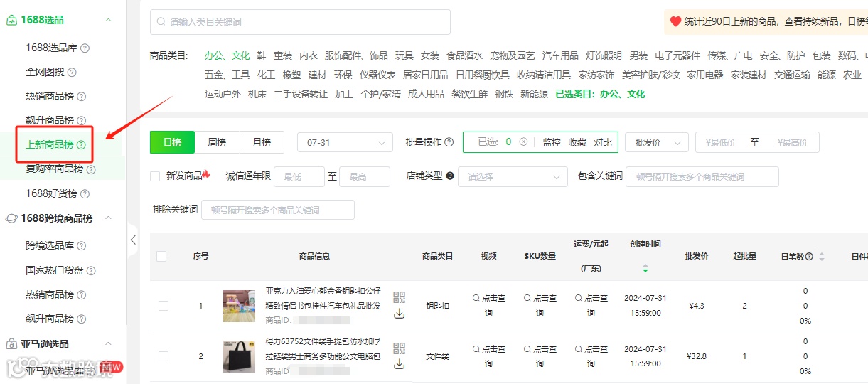Check the box for row 2 文件袋 product

(x=164, y=356)
